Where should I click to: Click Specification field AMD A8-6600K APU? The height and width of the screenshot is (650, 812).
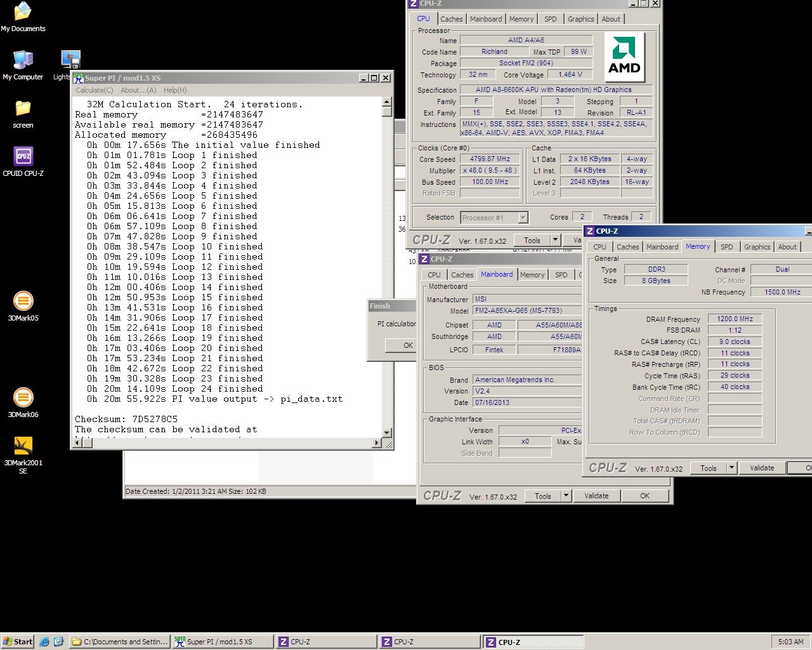(556, 90)
